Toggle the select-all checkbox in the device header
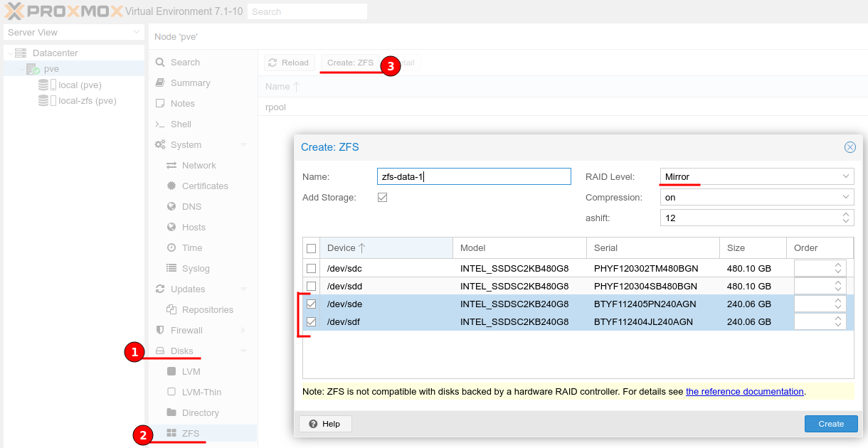868x448 pixels. (x=311, y=248)
